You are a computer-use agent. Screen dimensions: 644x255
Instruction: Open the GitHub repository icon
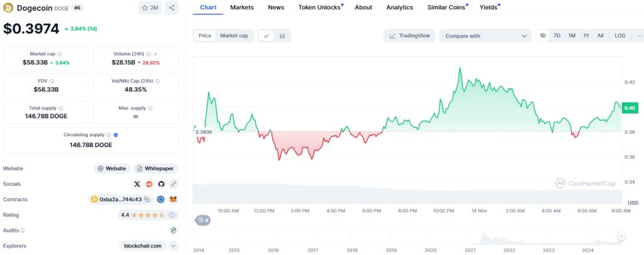pyautogui.click(x=161, y=184)
